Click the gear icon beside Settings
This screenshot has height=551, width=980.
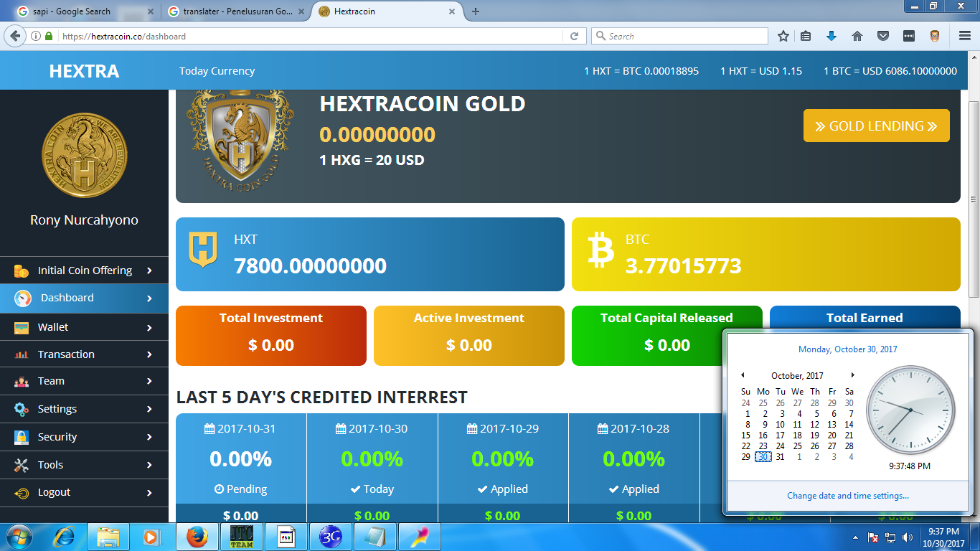tap(22, 409)
